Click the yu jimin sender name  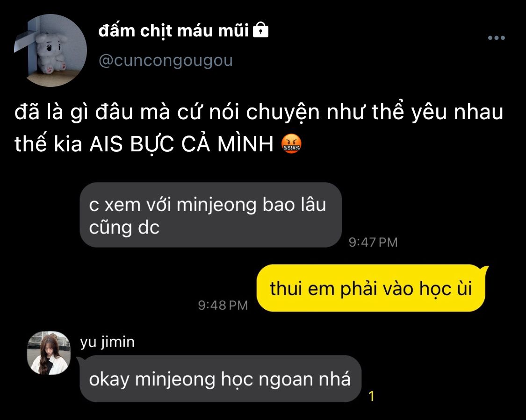click(108, 342)
